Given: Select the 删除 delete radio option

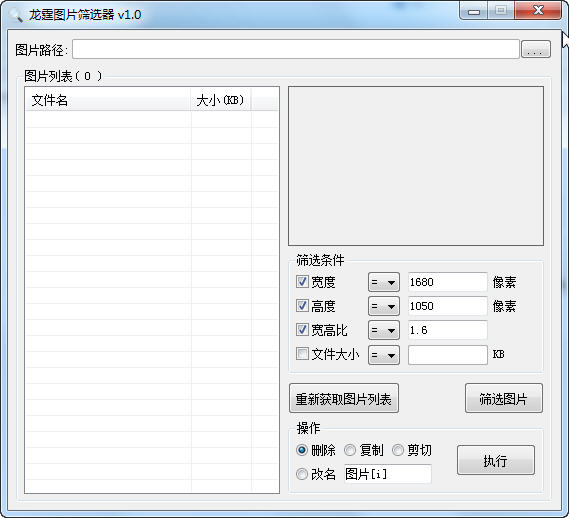Looking at the screenshot, I should (x=302, y=450).
